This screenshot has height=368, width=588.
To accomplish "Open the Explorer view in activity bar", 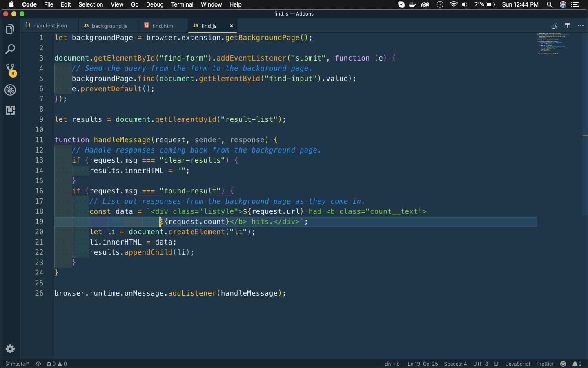I will 10,29.
